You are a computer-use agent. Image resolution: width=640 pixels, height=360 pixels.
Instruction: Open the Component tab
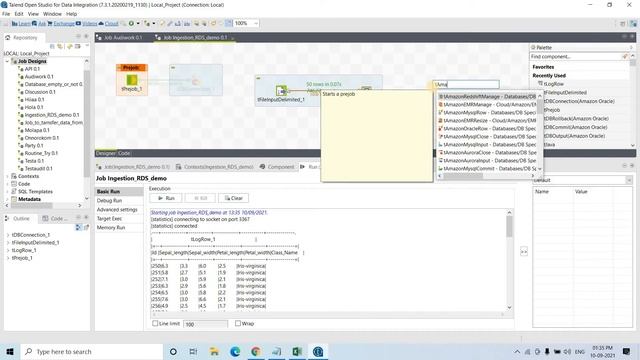[x=277, y=167]
